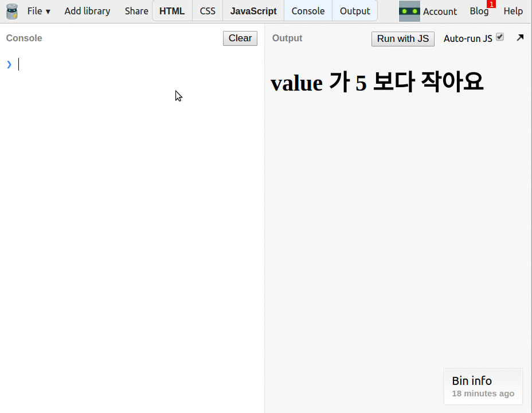The image size is (532, 413).
Task: Click the File menu dropdown arrow
Action: point(48,11)
